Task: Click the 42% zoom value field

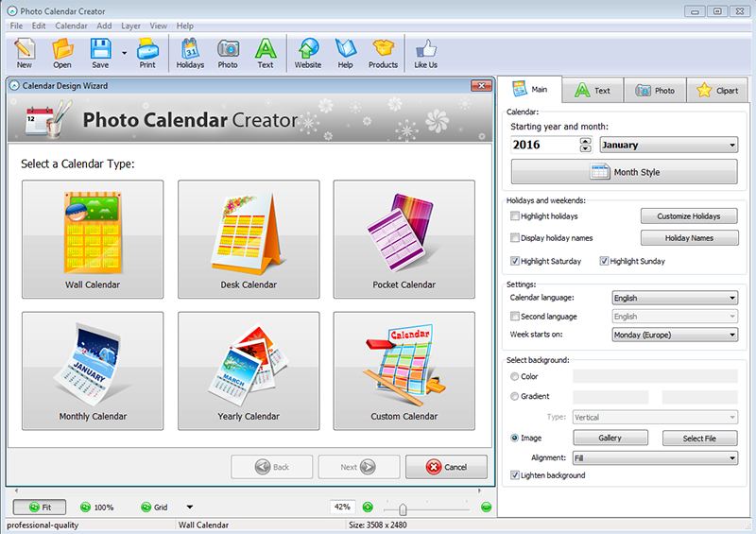Action: [x=343, y=507]
